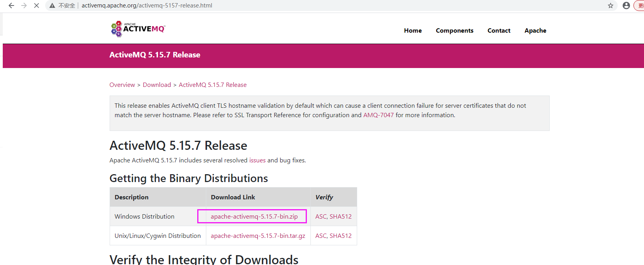
Task: Click the not-secure warning triangle icon
Action: tap(52, 6)
